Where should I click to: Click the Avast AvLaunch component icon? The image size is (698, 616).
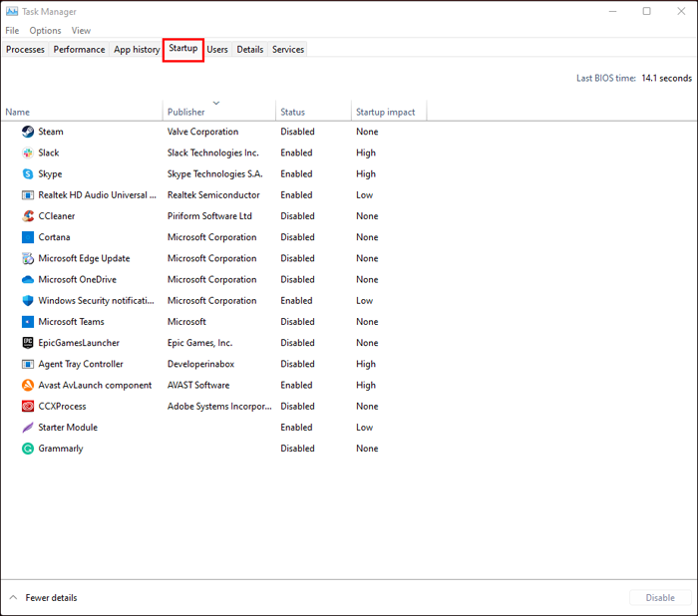tap(28, 385)
